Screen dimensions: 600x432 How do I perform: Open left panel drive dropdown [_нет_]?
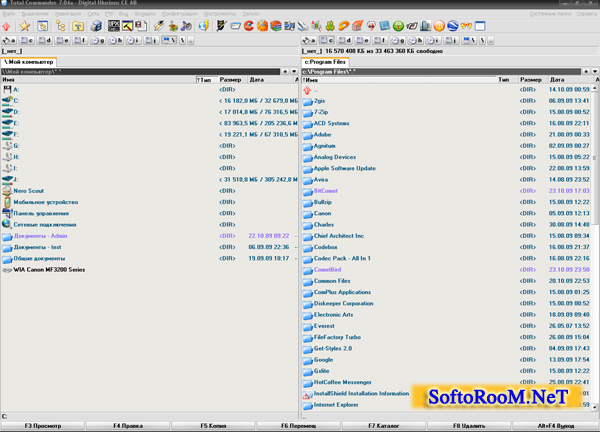point(12,51)
